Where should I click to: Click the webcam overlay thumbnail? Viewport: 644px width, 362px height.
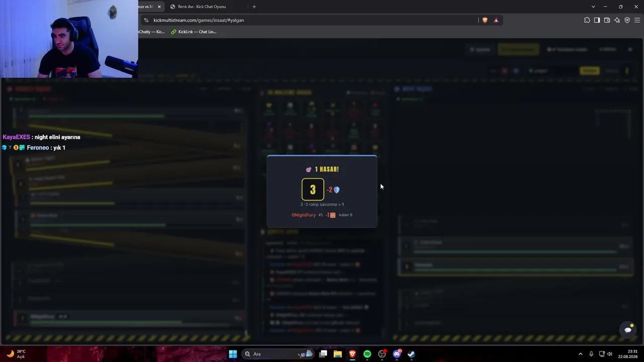click(x=69, y=39)
